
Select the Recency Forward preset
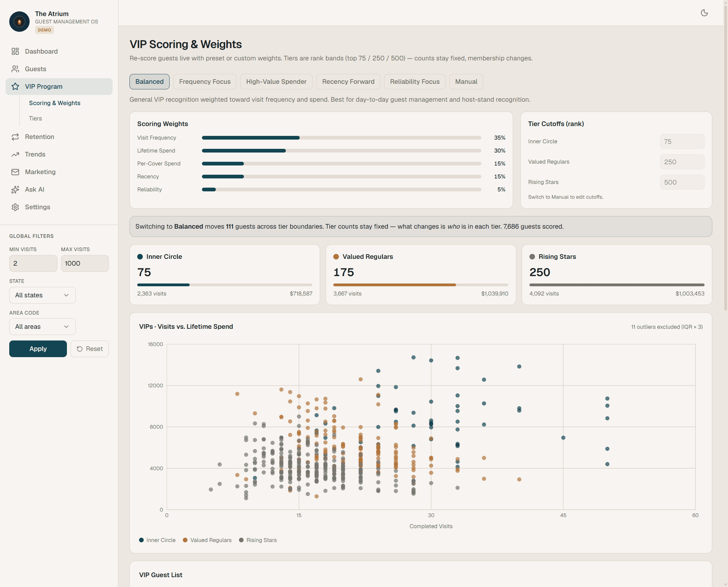coord(348,81)
